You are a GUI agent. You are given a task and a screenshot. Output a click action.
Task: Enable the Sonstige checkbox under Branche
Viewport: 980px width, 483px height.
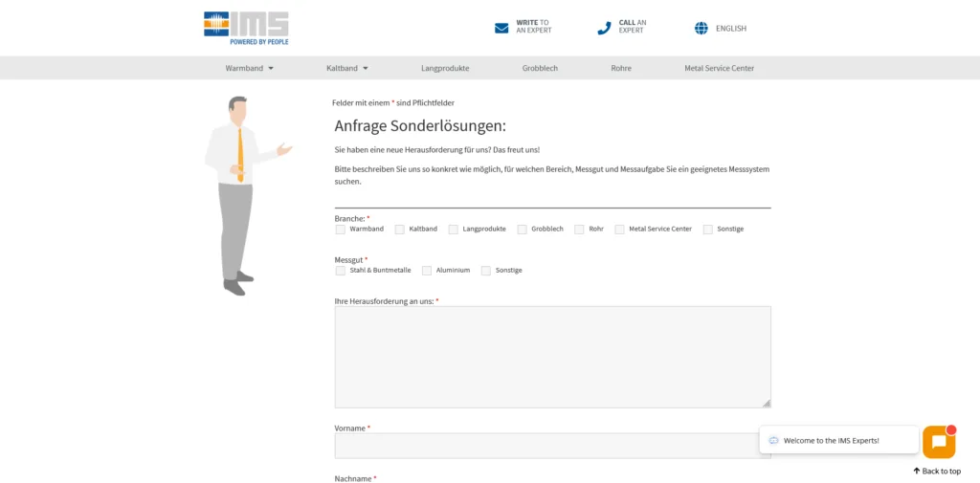708,230
